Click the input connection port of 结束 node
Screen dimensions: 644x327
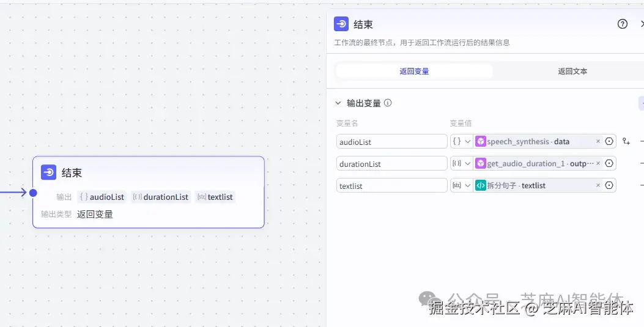coord(33,193)
